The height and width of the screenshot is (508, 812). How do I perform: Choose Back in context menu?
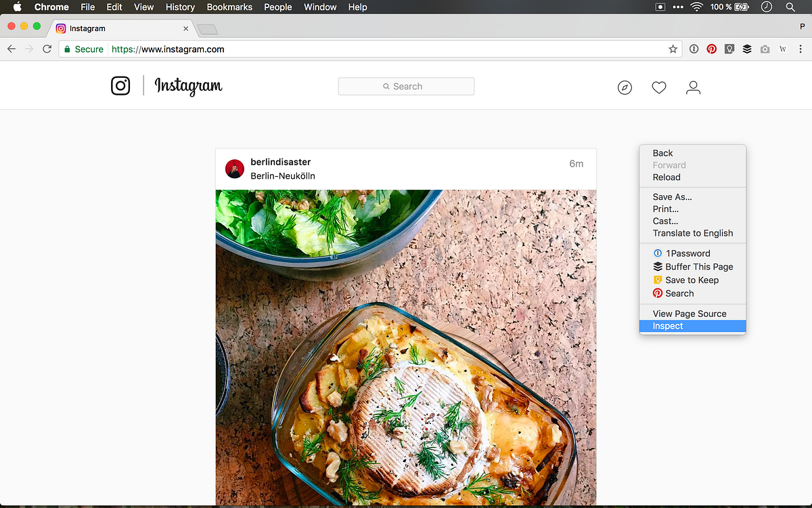pos(692,153)
